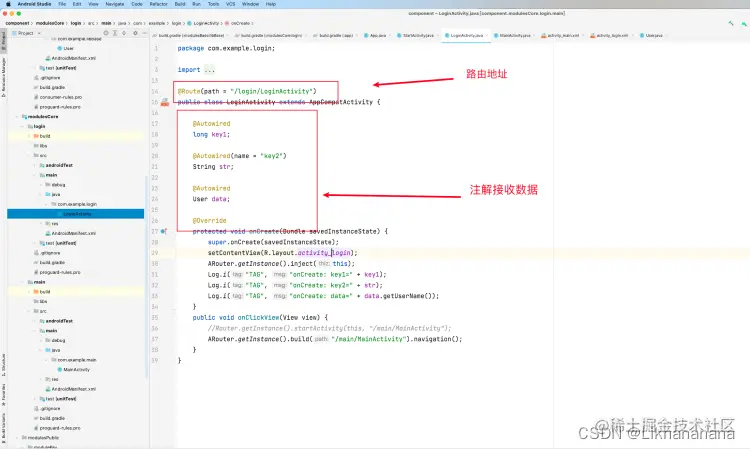Place cursor on the @Route annotation line
750x449 pixels.
tap(247, 91)
